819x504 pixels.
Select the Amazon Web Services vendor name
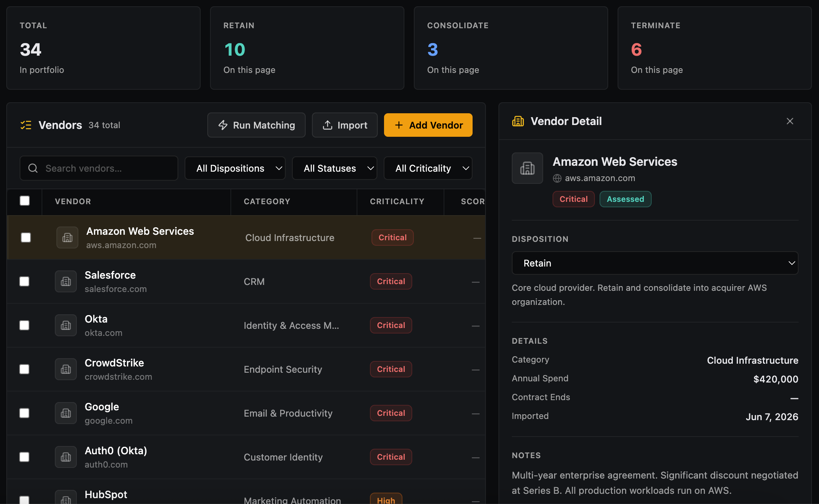coord(140,231)
